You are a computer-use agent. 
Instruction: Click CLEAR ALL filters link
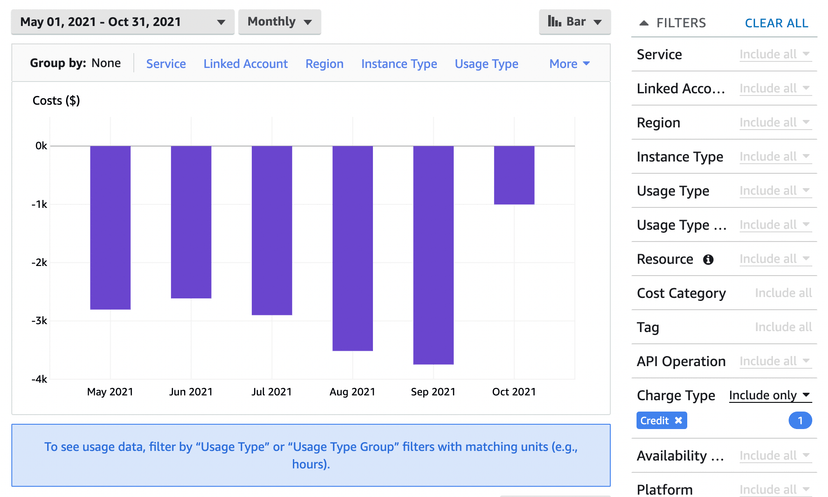click(x=776, y=23)
